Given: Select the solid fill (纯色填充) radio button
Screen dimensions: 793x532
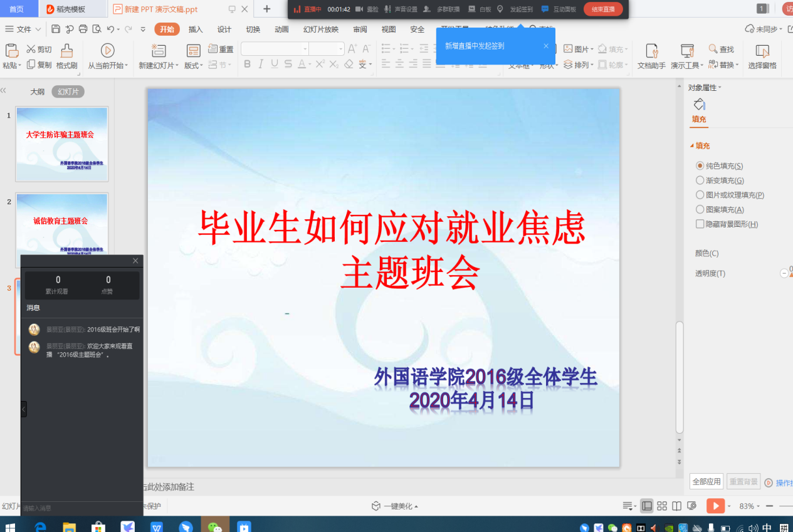Looking at the screenshot, I should tap(700, 166).
